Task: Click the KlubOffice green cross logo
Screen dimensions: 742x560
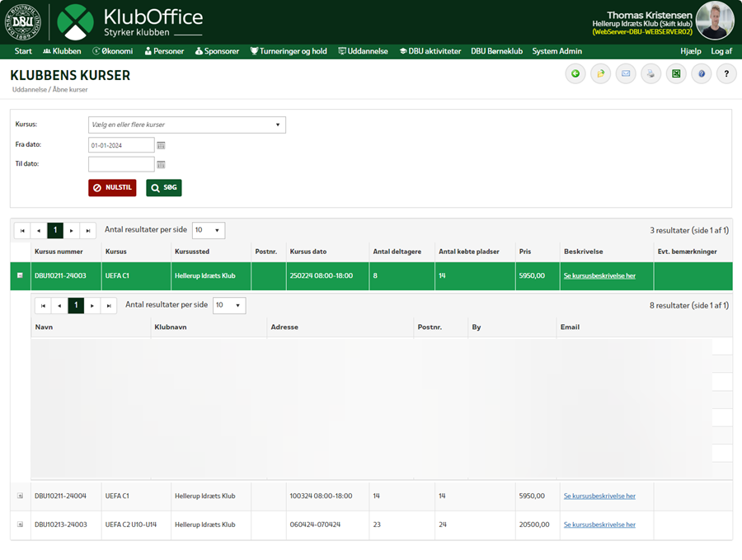Action: pos(75,21)
